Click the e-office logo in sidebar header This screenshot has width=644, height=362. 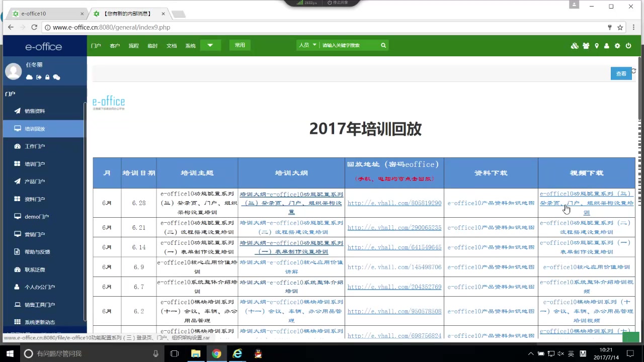coord(44,47)
